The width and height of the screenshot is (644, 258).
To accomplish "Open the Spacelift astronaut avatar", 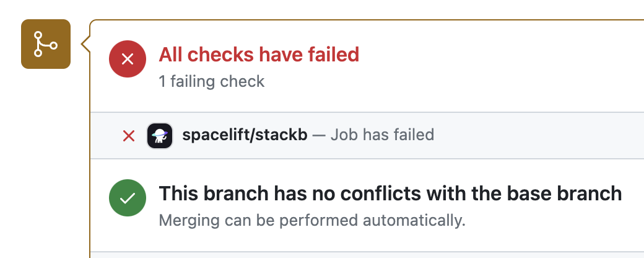I will pos(159,135).
